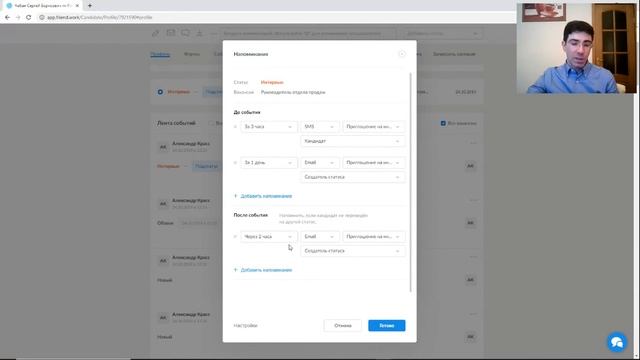Click the drag handle of 'За 1 день' row
Viewport: 640px width, 360px height.
click(x=235, y=163)
